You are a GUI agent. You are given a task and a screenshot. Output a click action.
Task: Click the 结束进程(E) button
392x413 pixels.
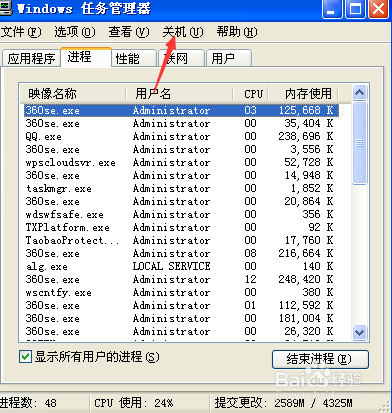[x=320, y=359]
